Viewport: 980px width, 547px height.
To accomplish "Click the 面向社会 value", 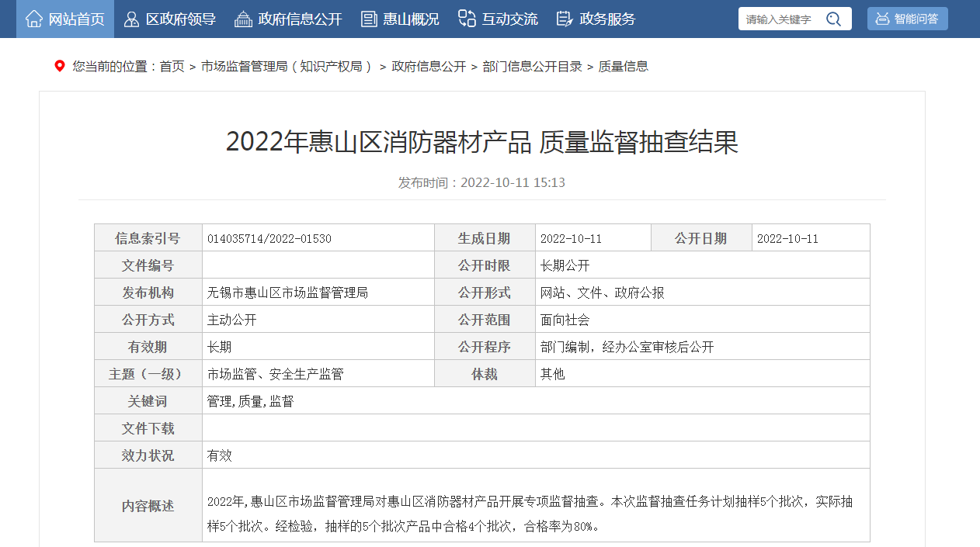I will click(x=565, y=320).
